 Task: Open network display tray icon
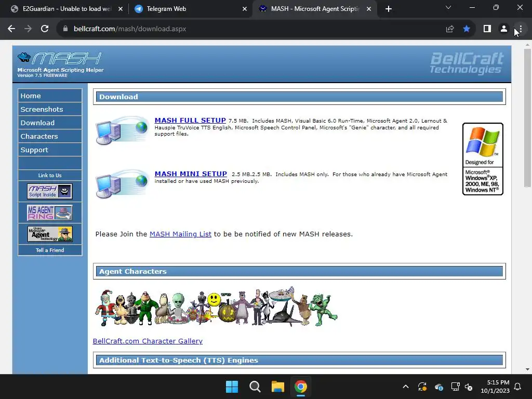point(455,387)
